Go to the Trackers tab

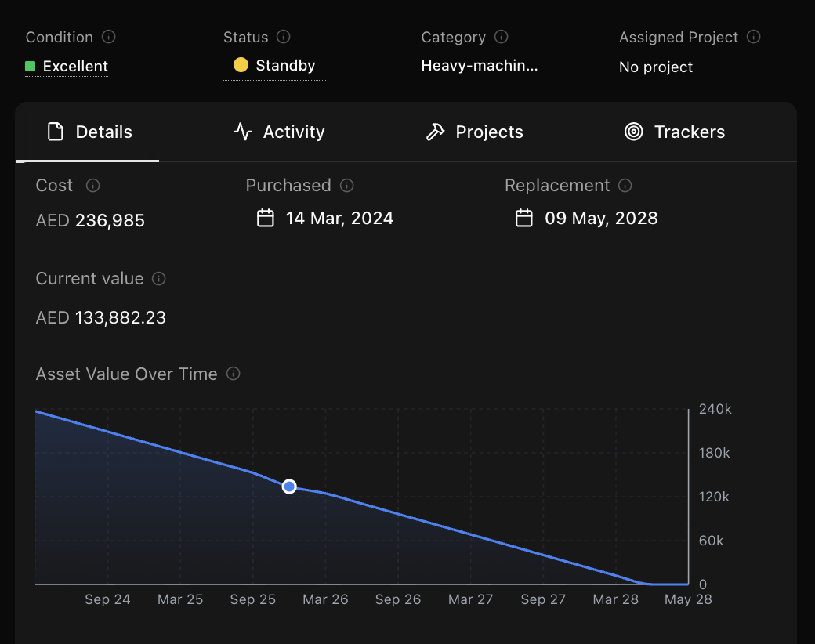tap(675, 132)
